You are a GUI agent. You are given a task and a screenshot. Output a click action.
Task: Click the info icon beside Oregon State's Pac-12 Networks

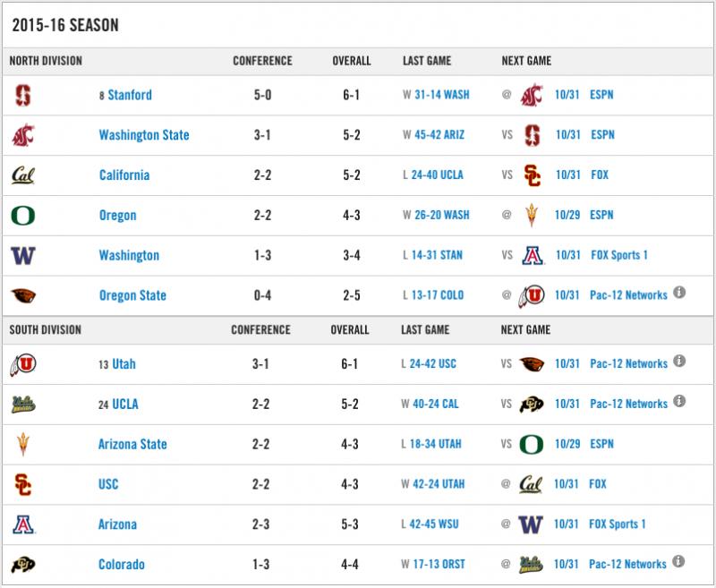point(679,292)
